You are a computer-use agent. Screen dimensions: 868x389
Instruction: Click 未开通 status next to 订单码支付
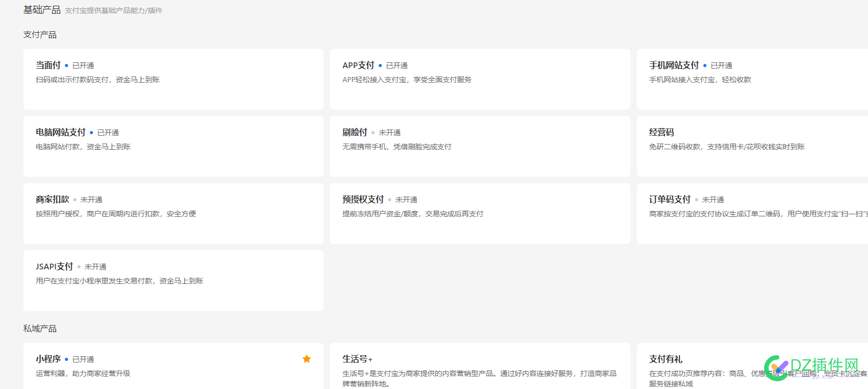point(713,200)
